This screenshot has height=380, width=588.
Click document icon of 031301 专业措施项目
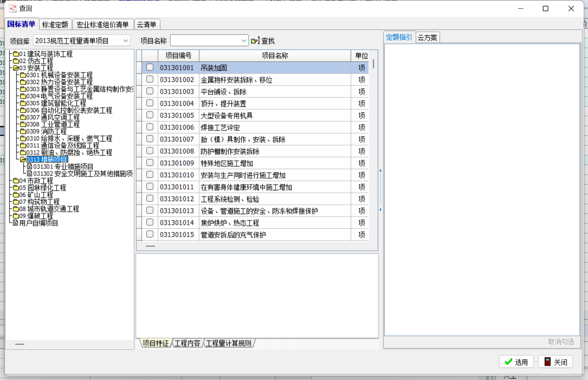click(30, 167)
